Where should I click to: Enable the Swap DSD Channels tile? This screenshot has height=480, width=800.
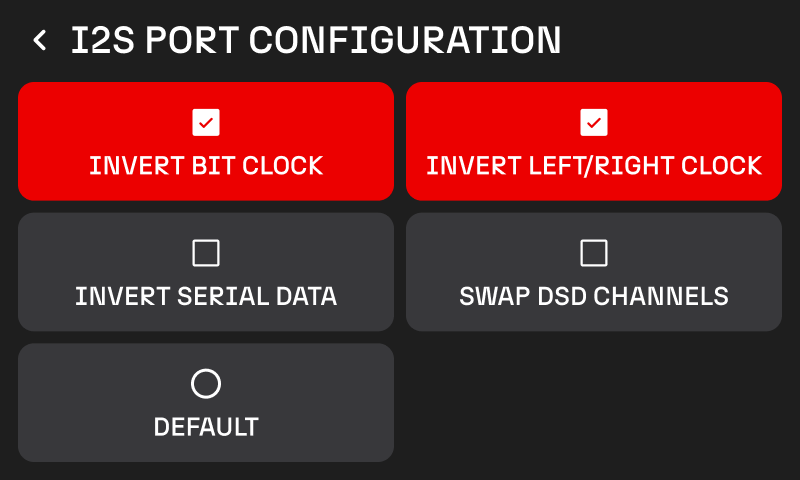tap(594, 272)
